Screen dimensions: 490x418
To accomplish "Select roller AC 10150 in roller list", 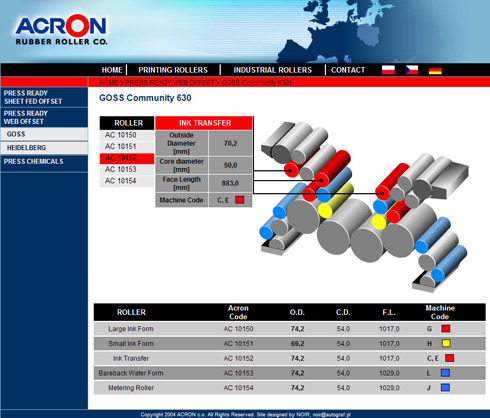I will pos(127,135).
